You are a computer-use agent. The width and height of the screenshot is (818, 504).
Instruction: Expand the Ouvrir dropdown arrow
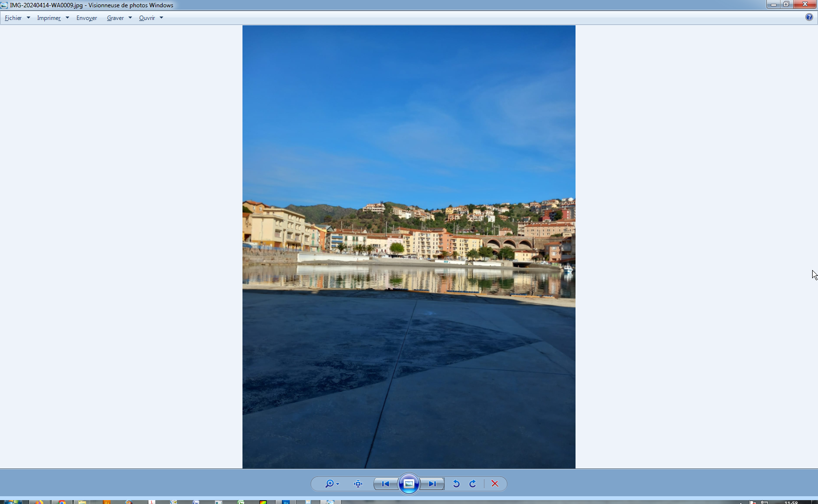coord(161,18)
